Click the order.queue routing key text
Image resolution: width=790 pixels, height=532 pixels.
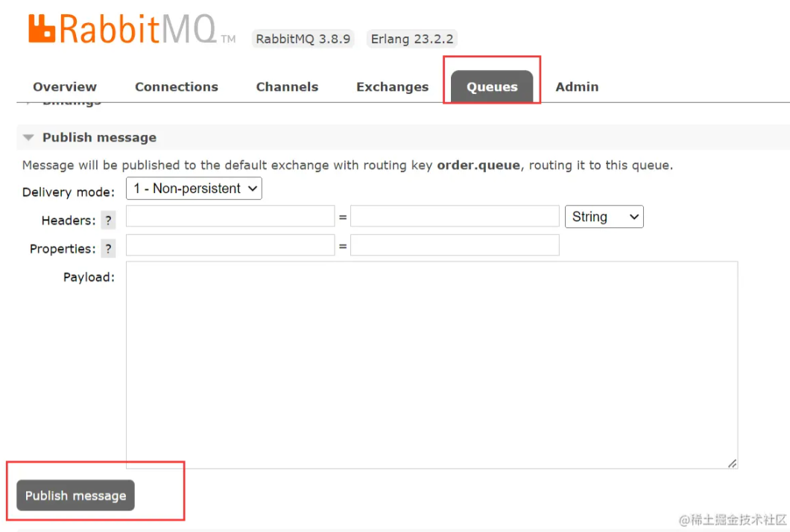[478, 165]
